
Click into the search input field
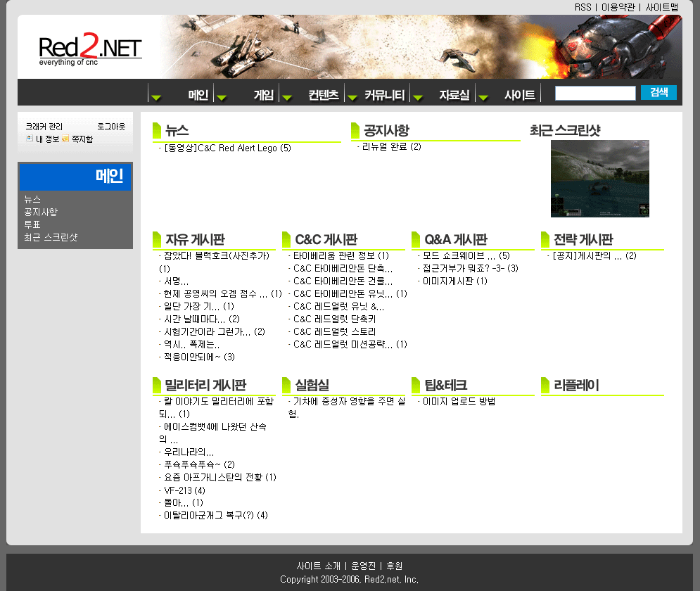tap(595, 93)
